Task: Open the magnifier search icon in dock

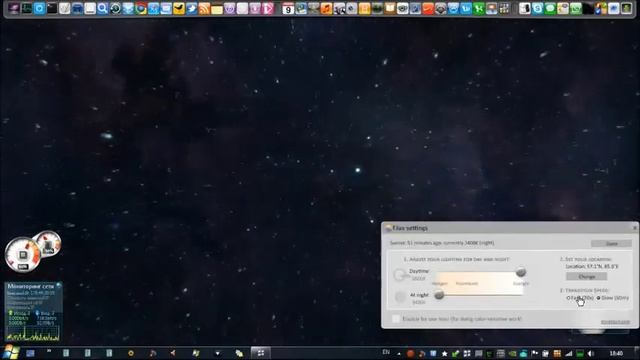Action: coord(102,9)
